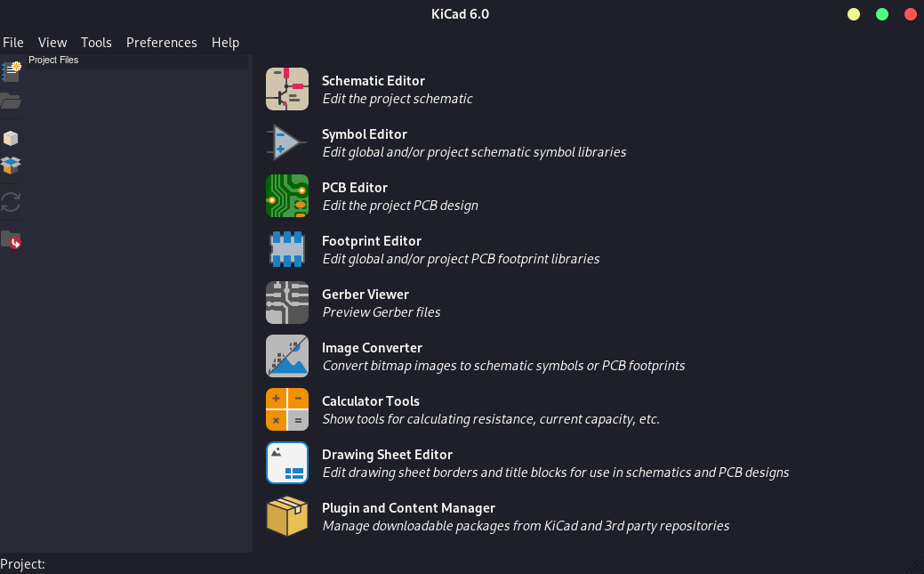Click the red close window button

[x=911, y=14]
